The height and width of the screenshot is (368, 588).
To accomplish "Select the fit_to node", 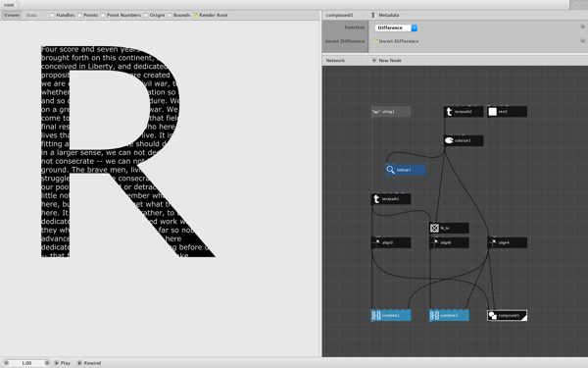I will 449,228.
